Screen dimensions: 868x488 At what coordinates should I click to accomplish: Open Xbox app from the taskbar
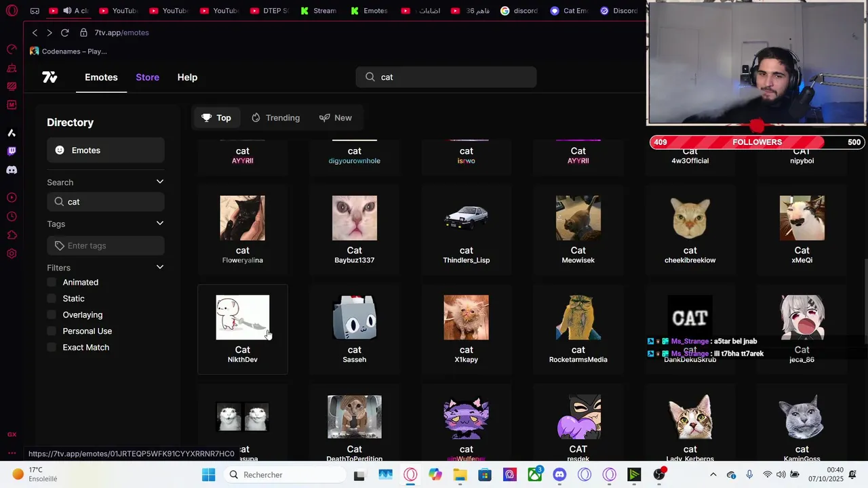535,474
